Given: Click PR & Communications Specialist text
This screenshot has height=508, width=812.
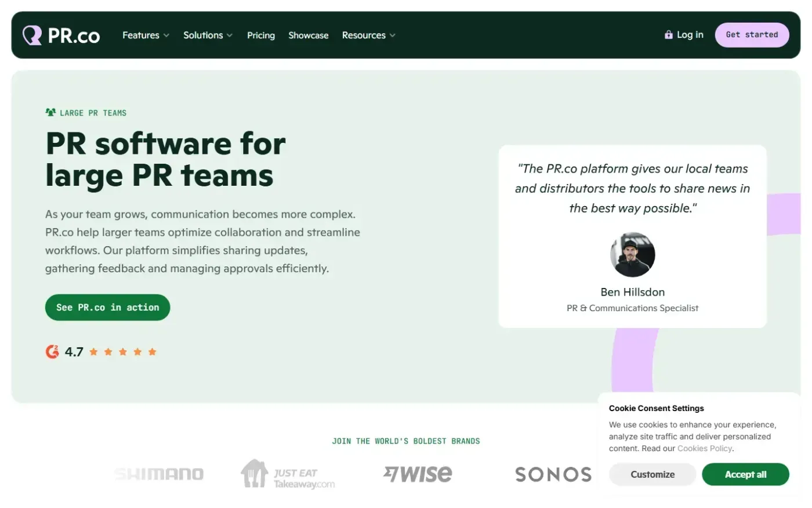Looking at the screenshot, I should [633, 308].
